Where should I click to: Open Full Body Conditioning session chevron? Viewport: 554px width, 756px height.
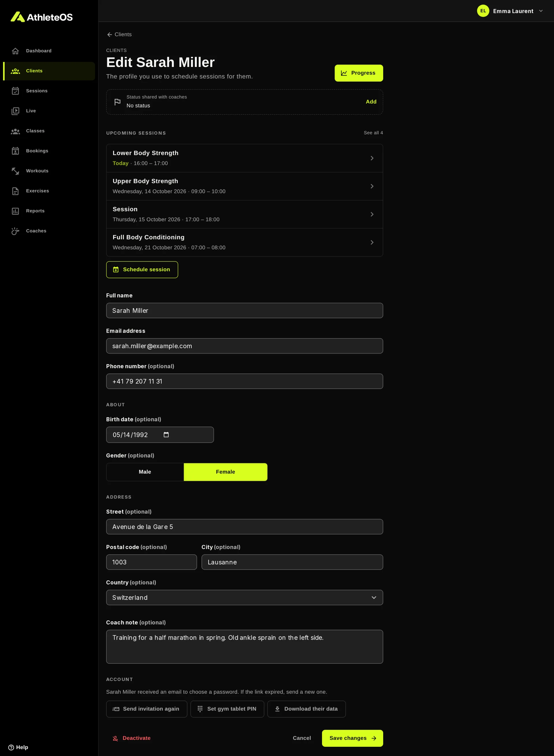click(x=372, y=242)
